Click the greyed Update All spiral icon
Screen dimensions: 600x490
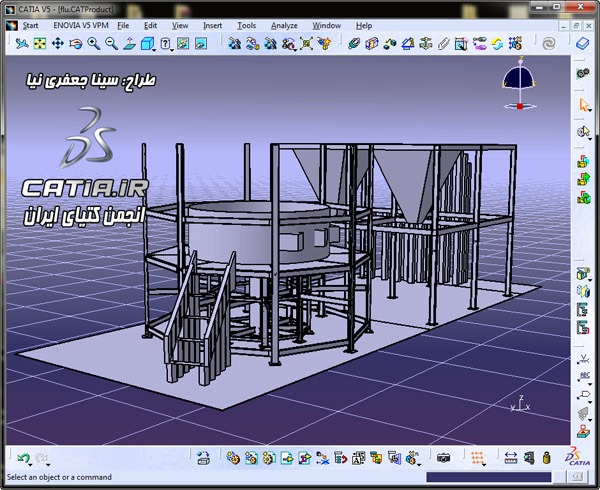pyautogui.click(x=549, y=44)
